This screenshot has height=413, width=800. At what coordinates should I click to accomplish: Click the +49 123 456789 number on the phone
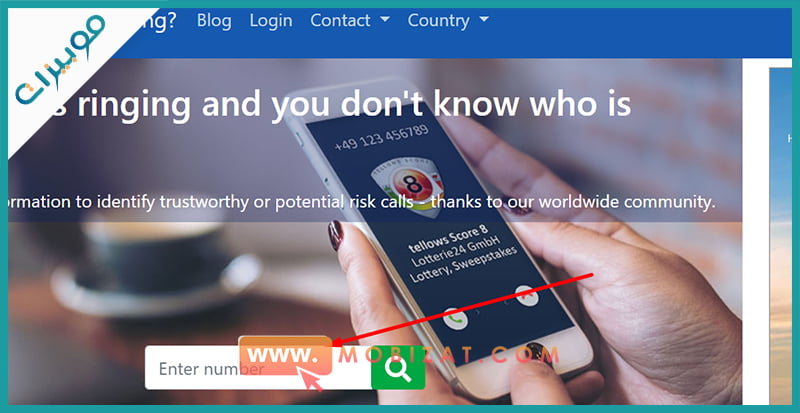381,136
